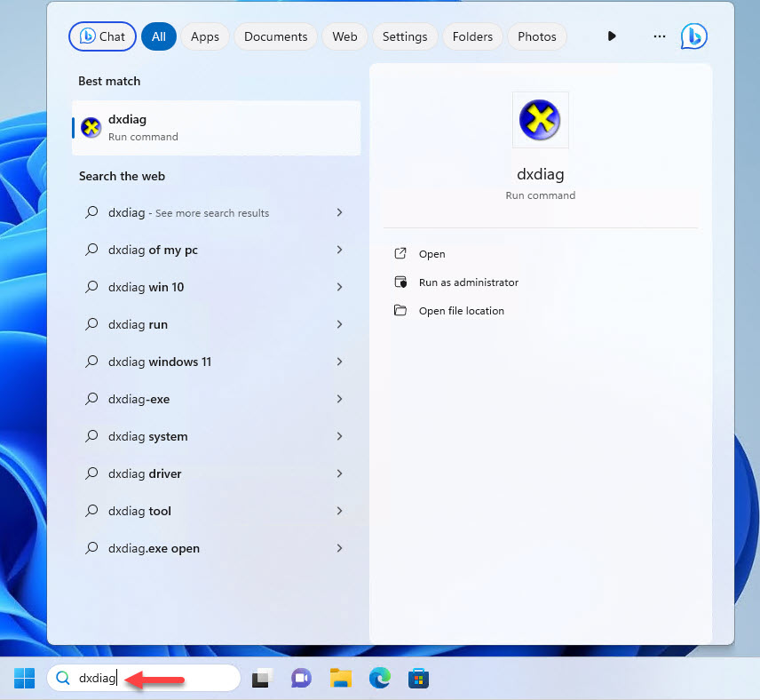Expand the 'dxdiag of my pc' suggestion arrow

coord(339,251)
